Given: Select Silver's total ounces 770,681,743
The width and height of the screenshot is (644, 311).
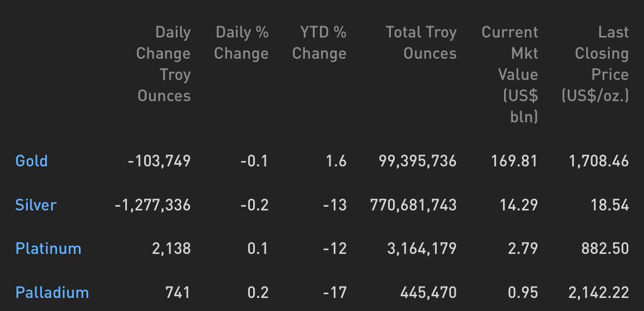Looking at the screenshot, I should (414, 205).
